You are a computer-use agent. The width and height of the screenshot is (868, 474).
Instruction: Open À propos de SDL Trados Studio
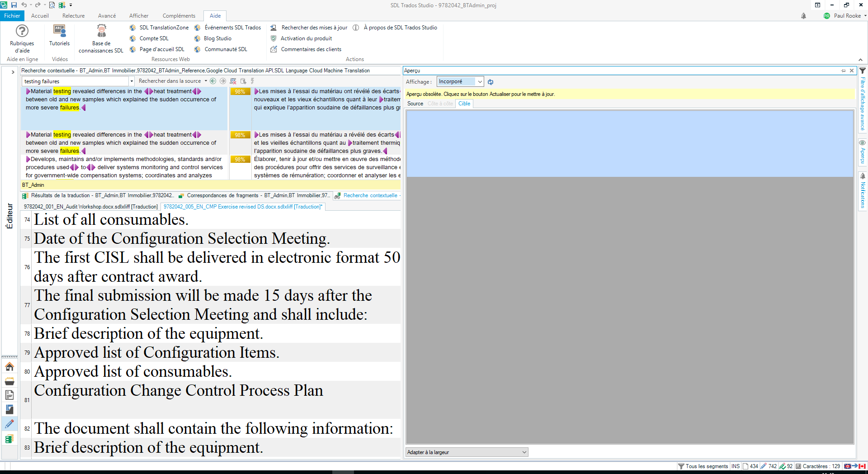395,28
